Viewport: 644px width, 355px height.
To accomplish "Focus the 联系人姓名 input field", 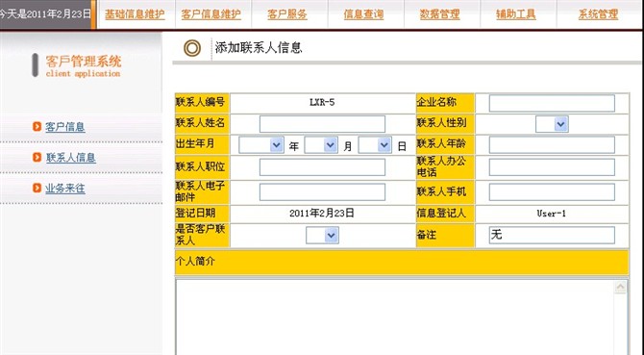I will 322,124.
